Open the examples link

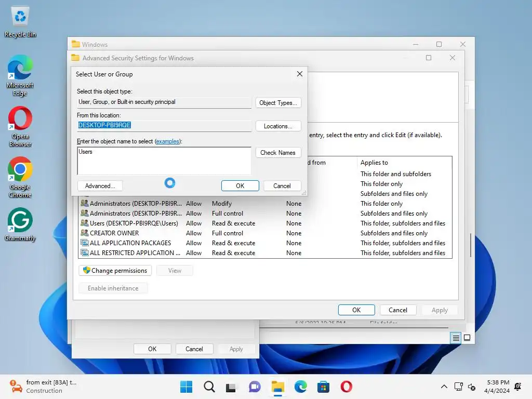(167, 141)
